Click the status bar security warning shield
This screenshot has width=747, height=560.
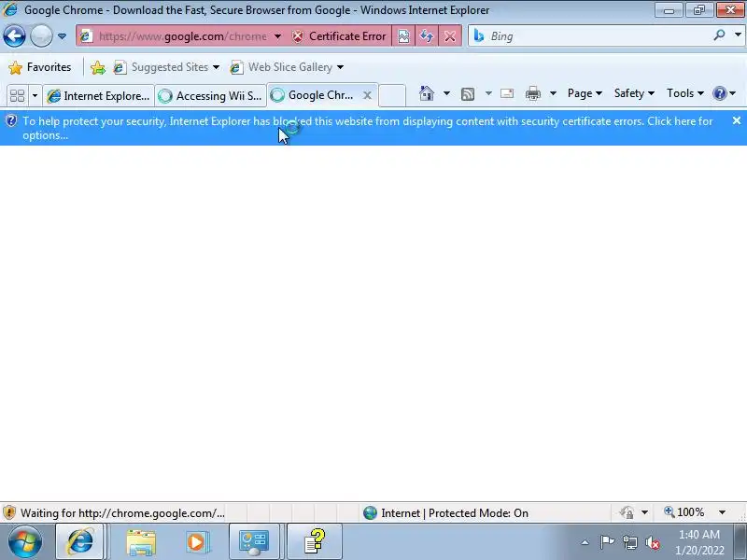point(9,512)
